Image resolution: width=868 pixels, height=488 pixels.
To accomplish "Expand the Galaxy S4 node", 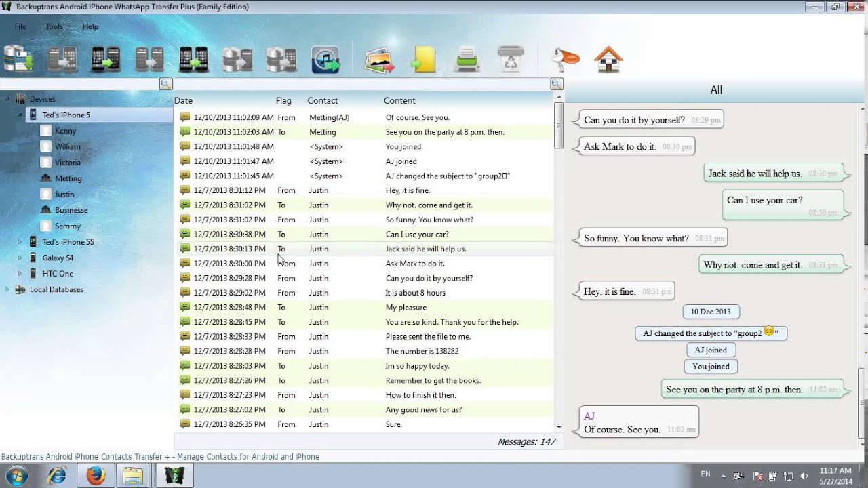I will pos(20,258).
